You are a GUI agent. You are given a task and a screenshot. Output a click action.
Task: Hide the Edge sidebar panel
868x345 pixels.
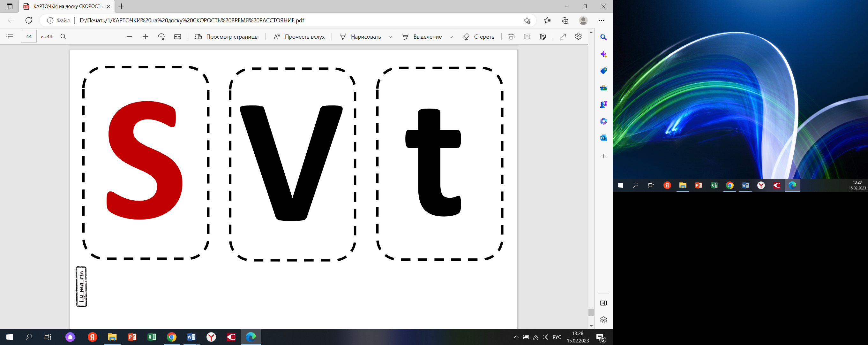[603, 303]
